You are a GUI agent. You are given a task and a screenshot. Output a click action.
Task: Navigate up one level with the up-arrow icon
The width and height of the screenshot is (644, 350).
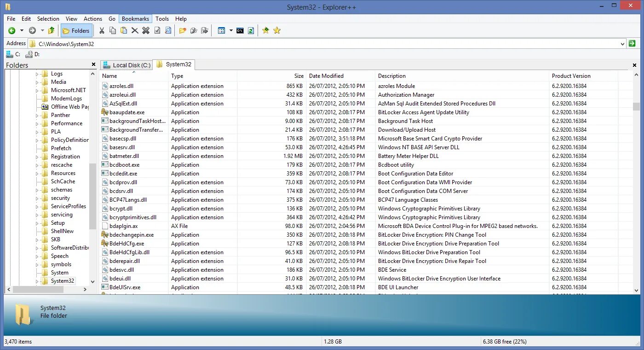[x=51, y=30]
